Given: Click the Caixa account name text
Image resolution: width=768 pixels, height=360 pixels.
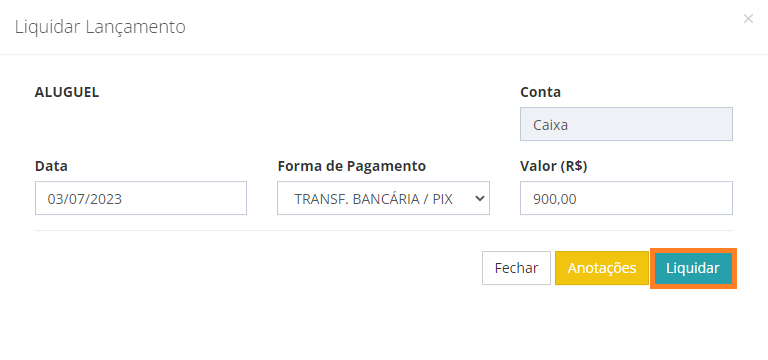Looking at the screenshot, I should click(x=551, y=125).
